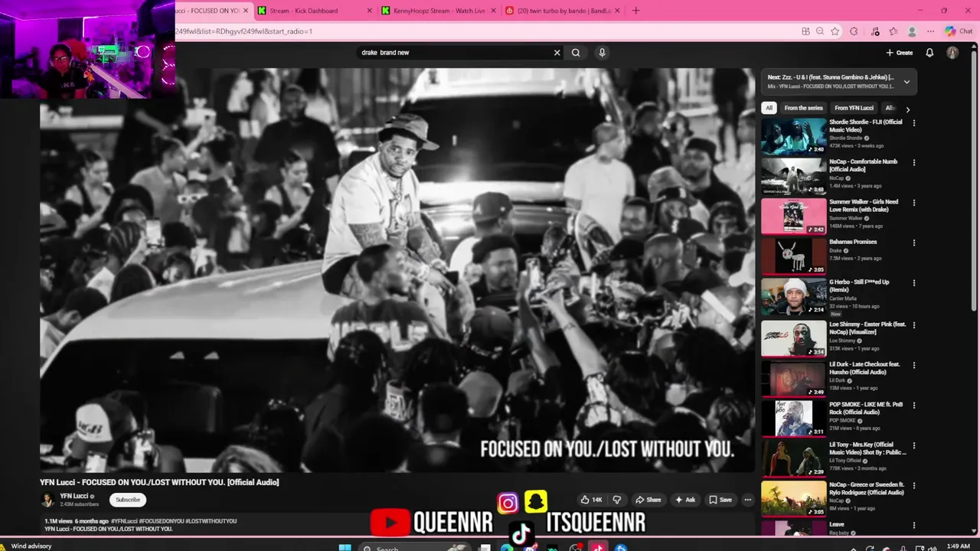
Task: Open more actions menu under the video
Action: pyautogui.click(x=747, y=500)
